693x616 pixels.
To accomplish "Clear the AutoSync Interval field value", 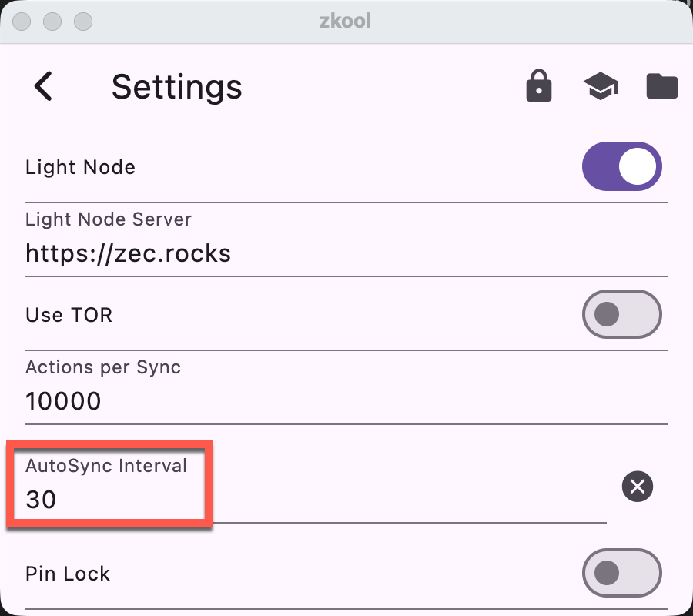I will (637, 486).
